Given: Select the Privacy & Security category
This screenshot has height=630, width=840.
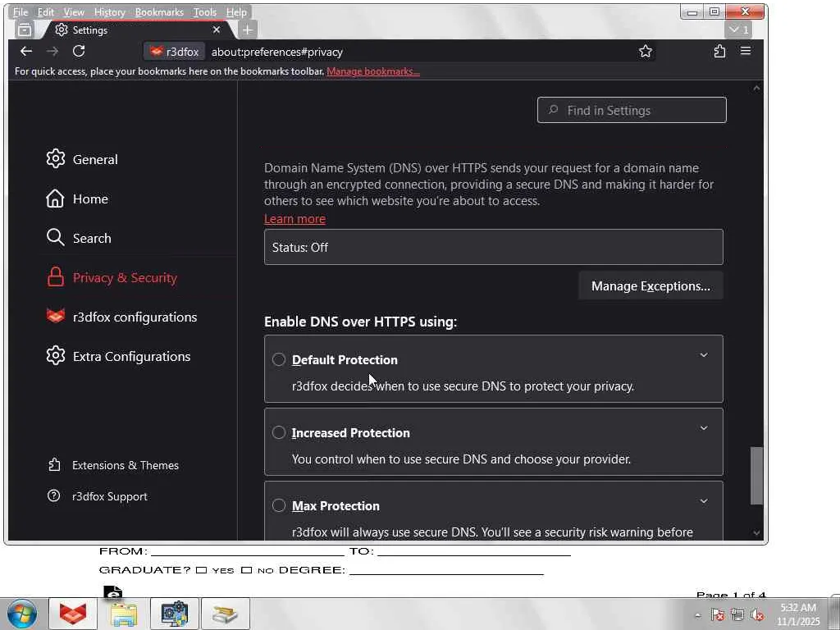Looking at the screenshot, I should click(112, 277).
